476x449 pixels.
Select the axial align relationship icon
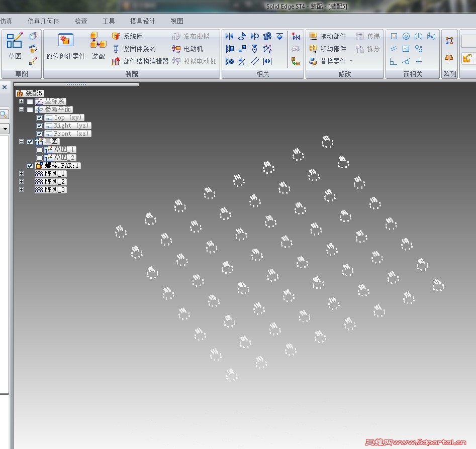coord(230,61)
